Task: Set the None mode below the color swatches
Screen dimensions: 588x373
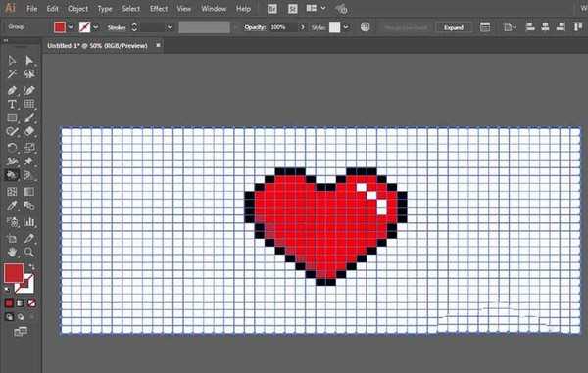Action: [x=32, y=303]
